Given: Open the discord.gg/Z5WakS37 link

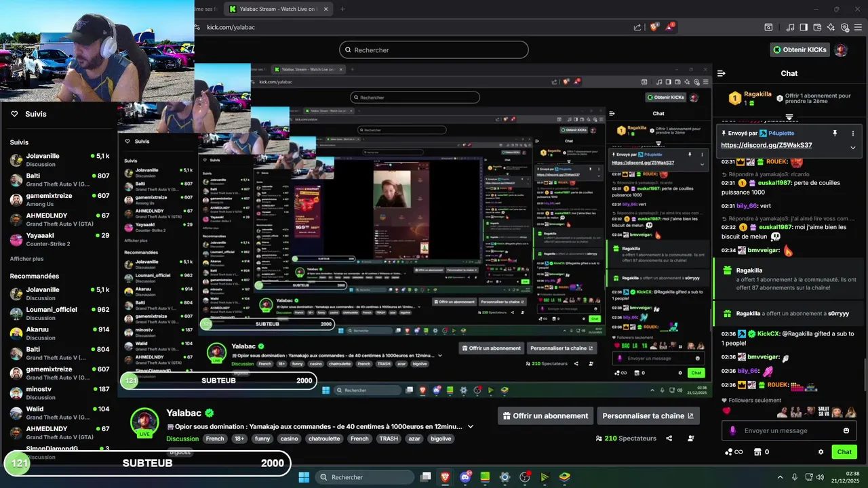Looking at the screenshot, I should [x=766, y=145].
